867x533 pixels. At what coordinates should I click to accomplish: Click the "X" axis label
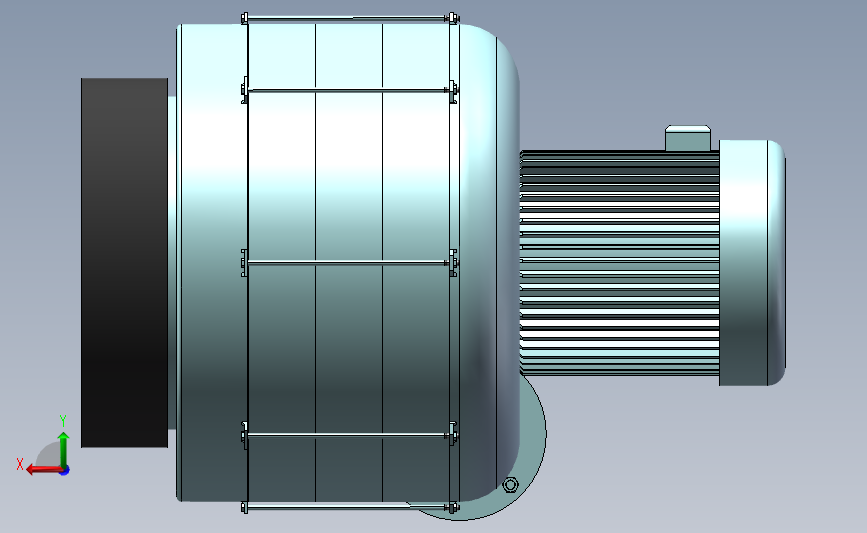point(20,464)
